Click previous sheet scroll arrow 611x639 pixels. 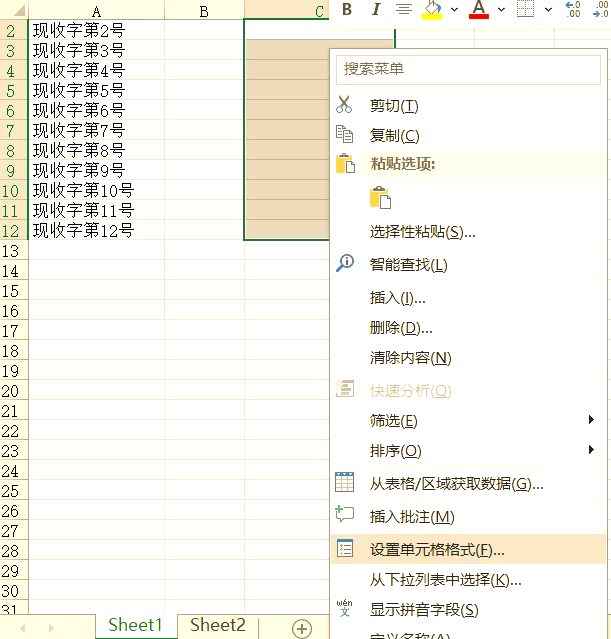point(23,628)
